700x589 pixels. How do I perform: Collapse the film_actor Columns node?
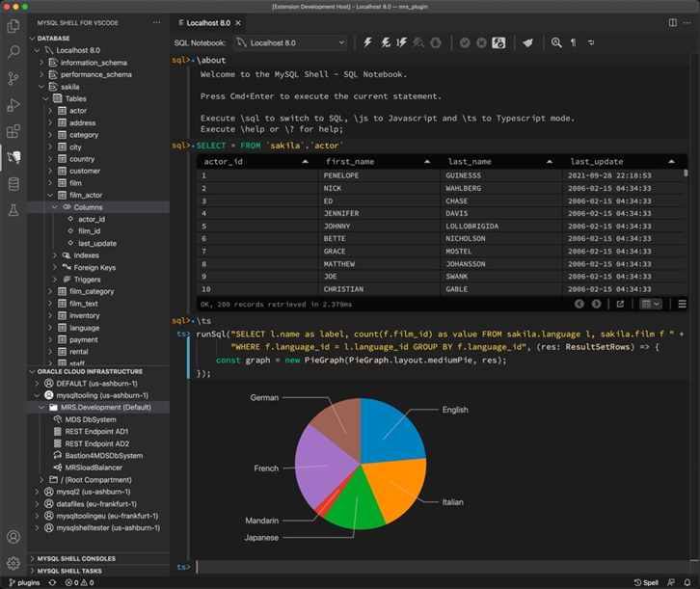click(54, 207)
